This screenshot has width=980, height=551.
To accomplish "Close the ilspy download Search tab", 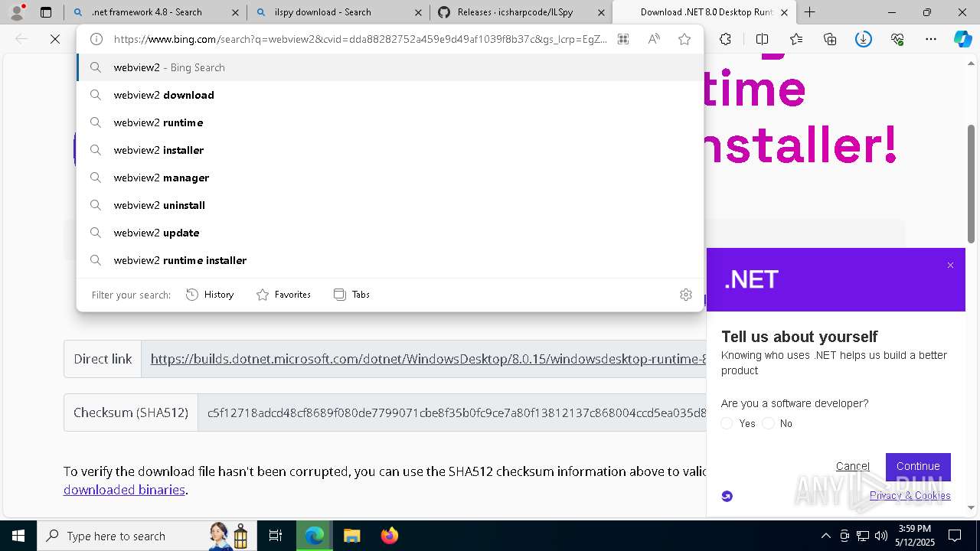I will [x=418, y=12].
